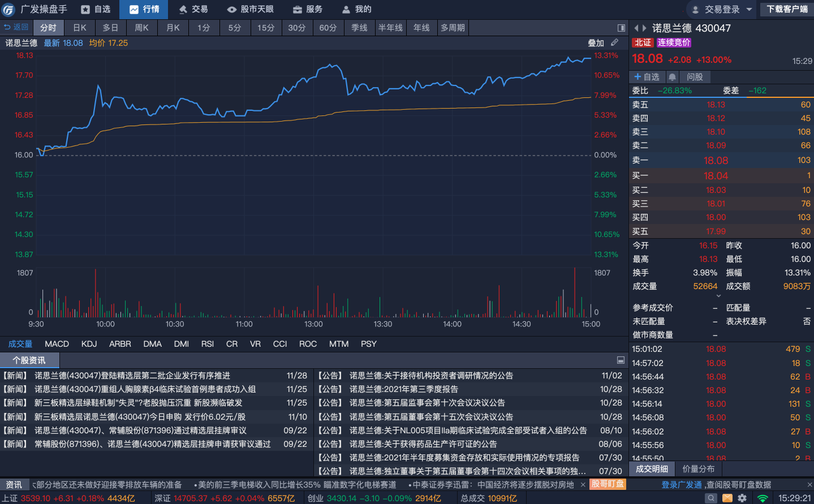The image size is (814, 504).
Task: Switch to the 价量分布 tab
Action: (699, 469)
